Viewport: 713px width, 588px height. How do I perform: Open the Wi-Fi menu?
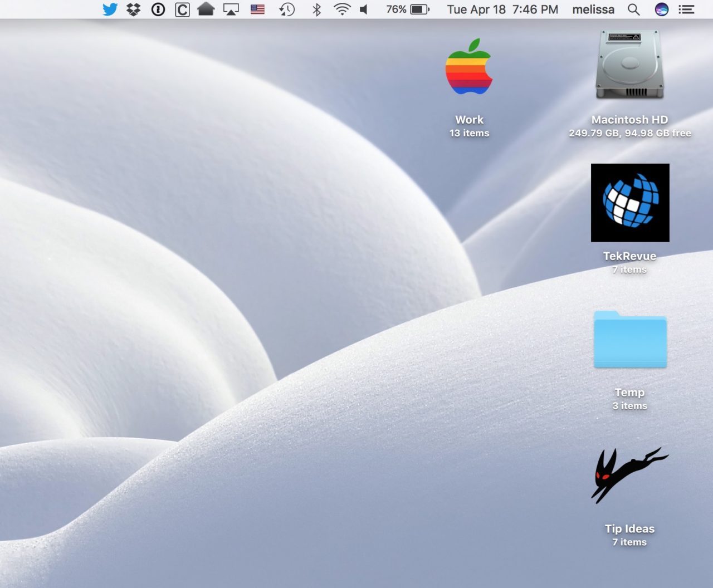(341, 9)
